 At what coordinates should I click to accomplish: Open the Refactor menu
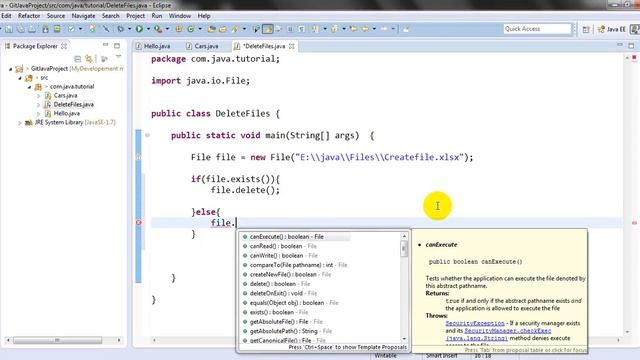[x=29, y=16]
